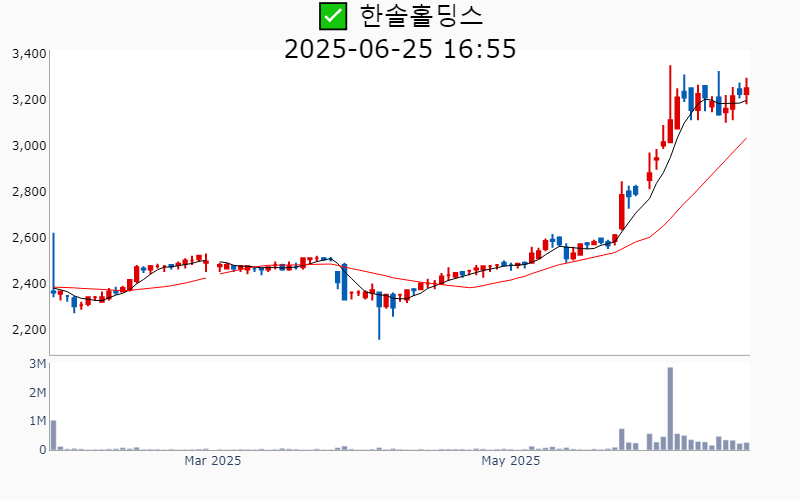This screenshot has height=500, width=800.
Task: Click the stock name title 한솔홀딩스
Action: click(x=421, y=16)
